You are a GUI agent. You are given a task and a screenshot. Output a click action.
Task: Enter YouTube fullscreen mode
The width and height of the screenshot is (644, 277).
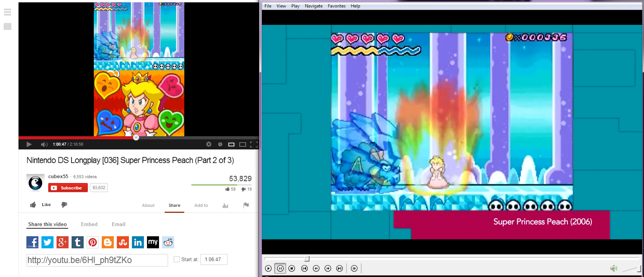(x=254, y=144)
